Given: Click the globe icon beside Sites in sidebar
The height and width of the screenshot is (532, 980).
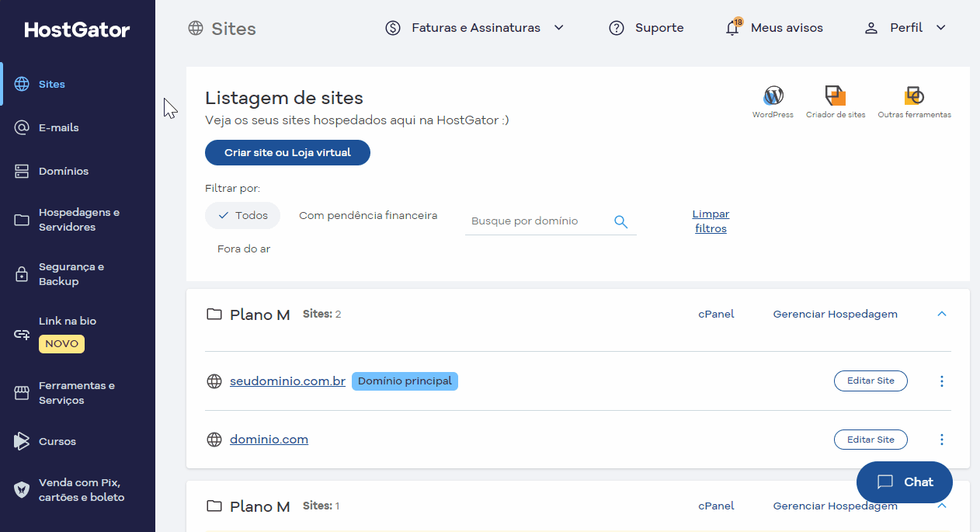Looking at the screenshot, I should [x=22, y=84].
